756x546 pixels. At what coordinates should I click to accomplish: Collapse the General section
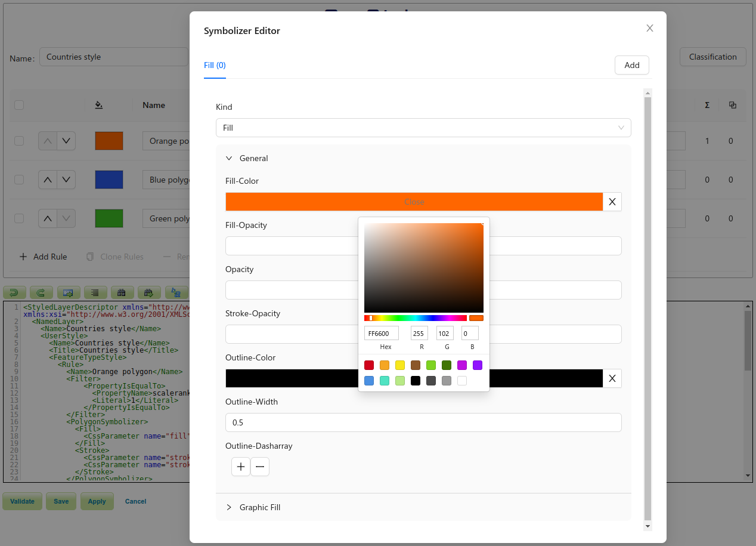[x=423, y=158]
